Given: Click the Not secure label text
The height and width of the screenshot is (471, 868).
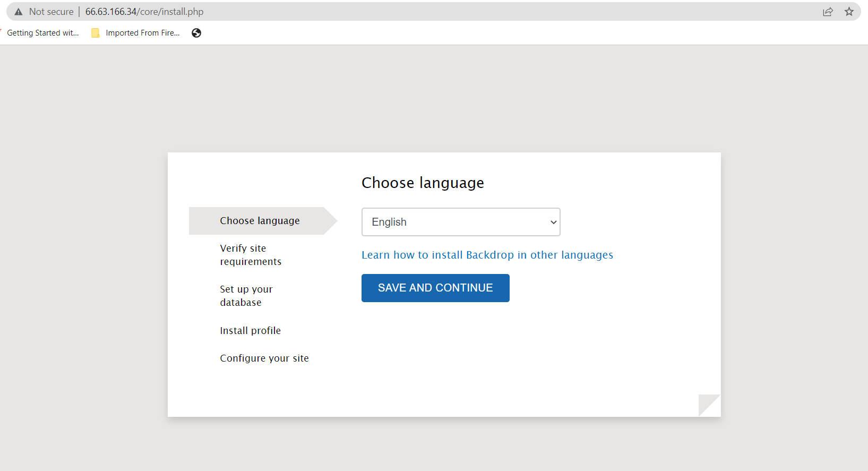Looking at the screenshot, I should (x=51, y=12).
